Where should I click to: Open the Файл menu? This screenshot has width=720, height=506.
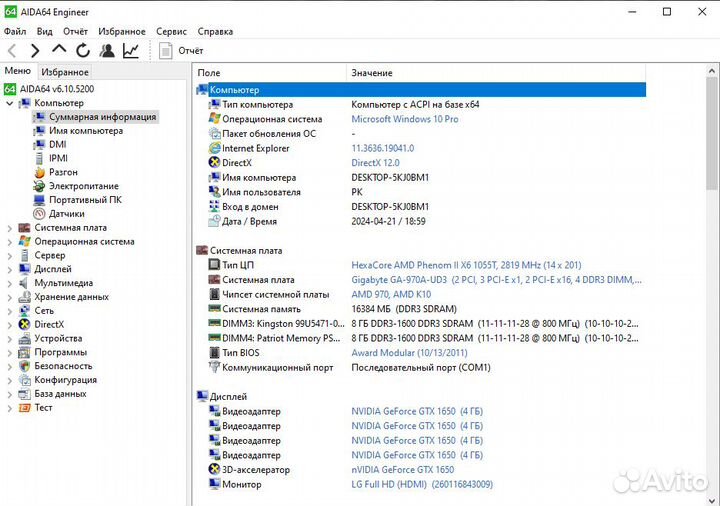point(15,31)
